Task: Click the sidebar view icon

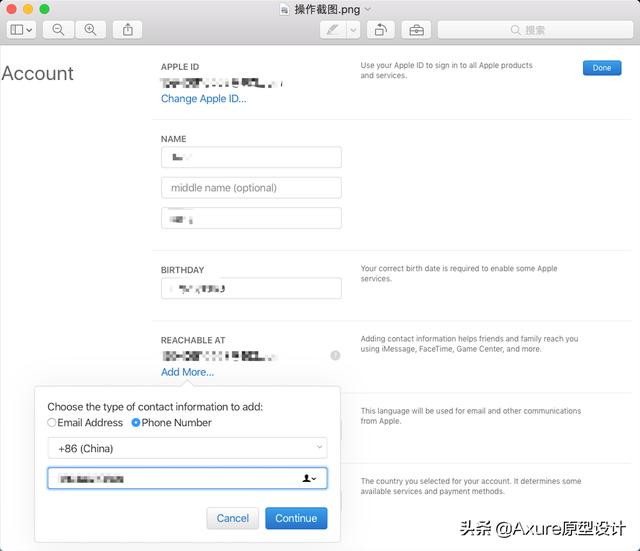Action: (x=20, y=30)
